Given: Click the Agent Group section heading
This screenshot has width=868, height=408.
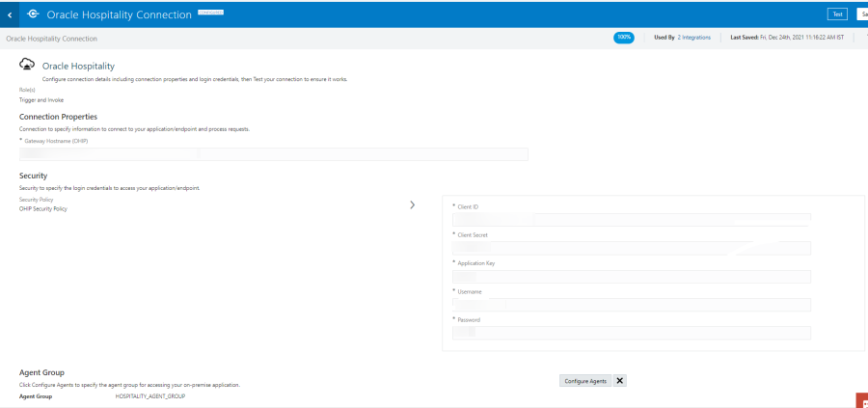Looking at the screenshot, I should click(x=41, y=372).
